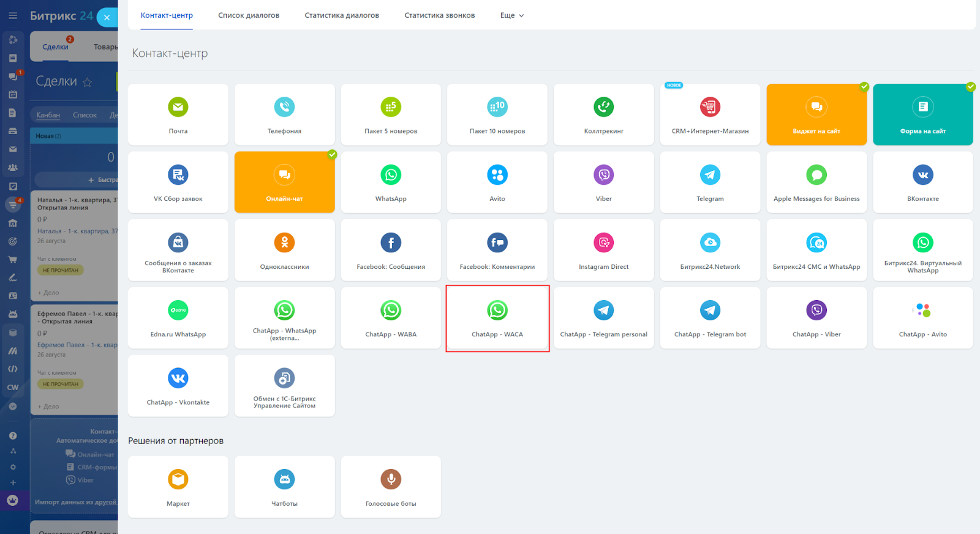The width and height of the screenshot is (980, 534).
Task: Click НЕ ПРОЧИТАН badge on Наталья deal
Action: pyautogui.click(x=61, y=270)
